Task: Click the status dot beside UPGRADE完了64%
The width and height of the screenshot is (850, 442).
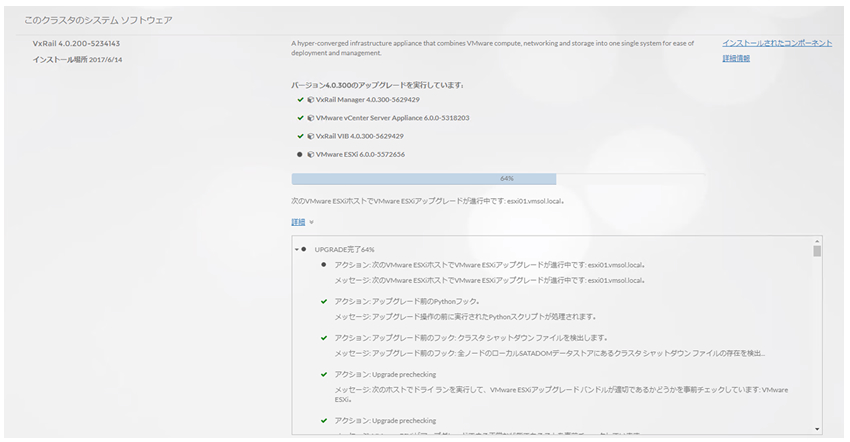Action: 304,249
